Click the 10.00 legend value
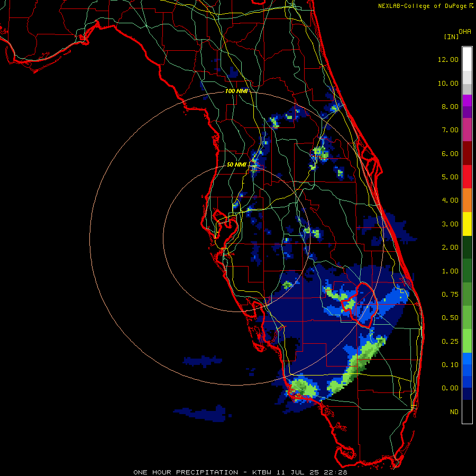 (x=448, y=83)
